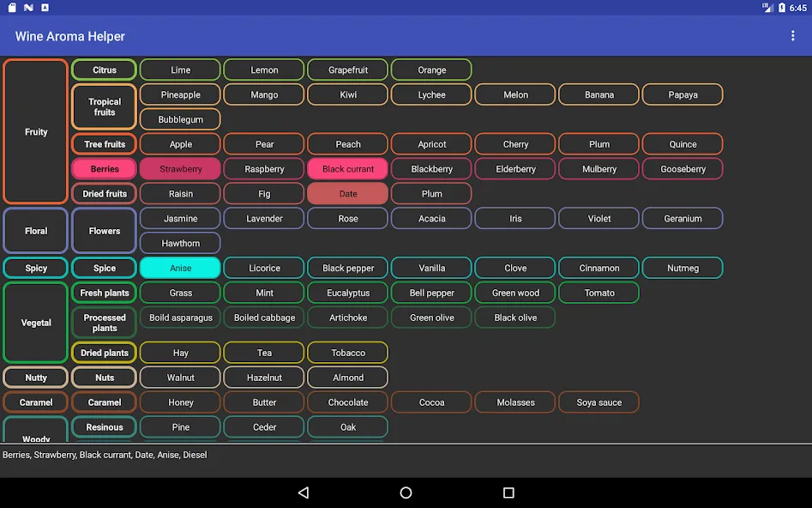The image size is (812, 508).
Task: Toggle the highlighted Berries subcategory
Action: (104, 169)
